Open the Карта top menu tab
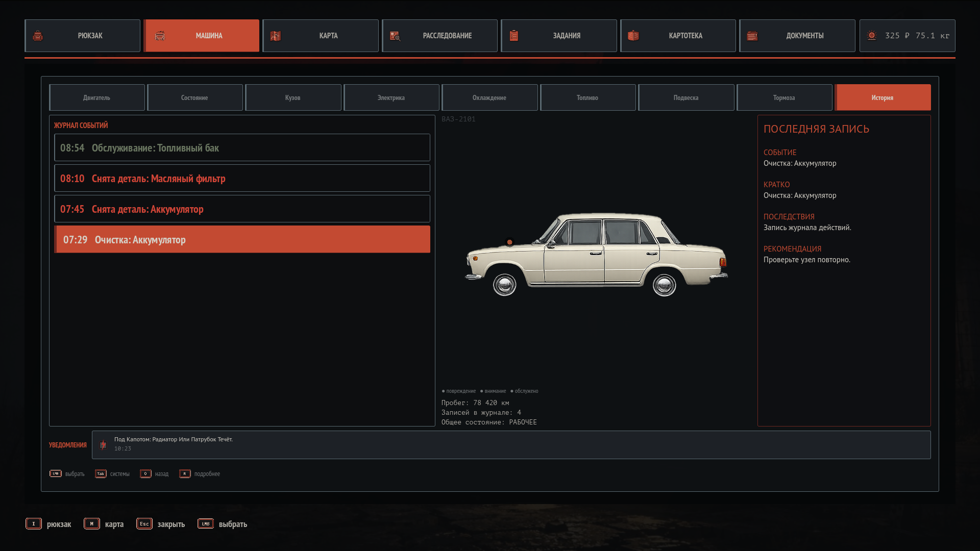 [321, 36]
